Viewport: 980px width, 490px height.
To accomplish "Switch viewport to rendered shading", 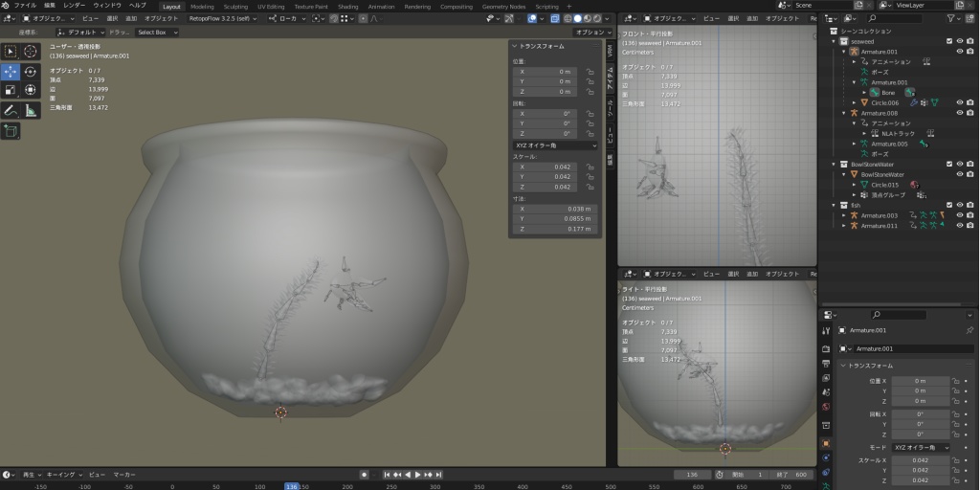I will point(597,19).
